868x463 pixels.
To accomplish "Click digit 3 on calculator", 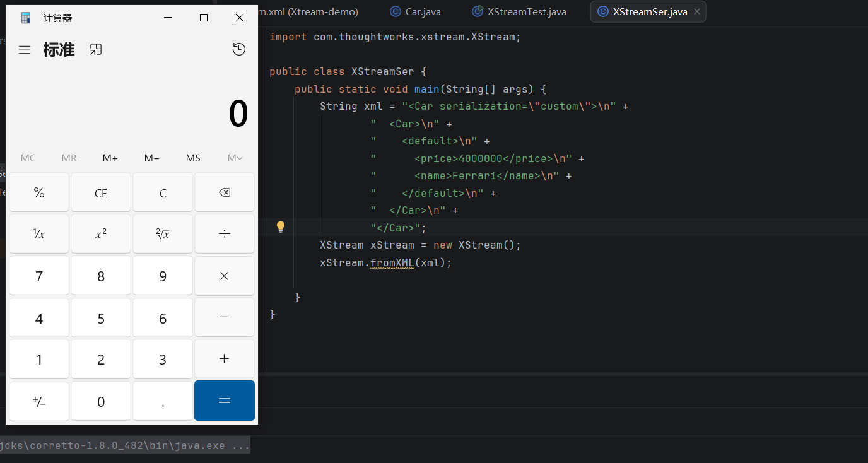I will pos(163,359).
